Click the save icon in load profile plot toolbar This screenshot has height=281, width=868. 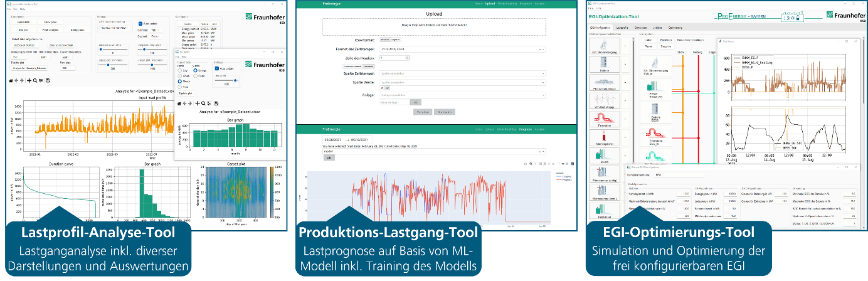click(48, 80)
